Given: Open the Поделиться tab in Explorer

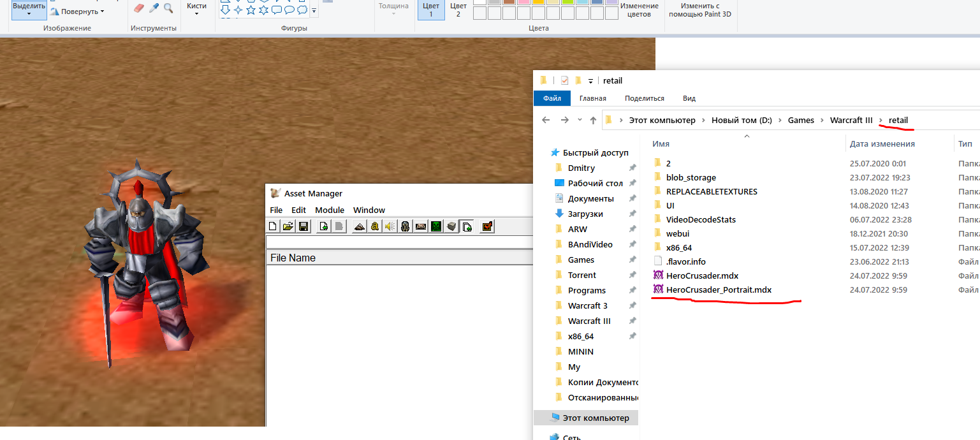Looking at the screenshot, I should tap(645, 98).
